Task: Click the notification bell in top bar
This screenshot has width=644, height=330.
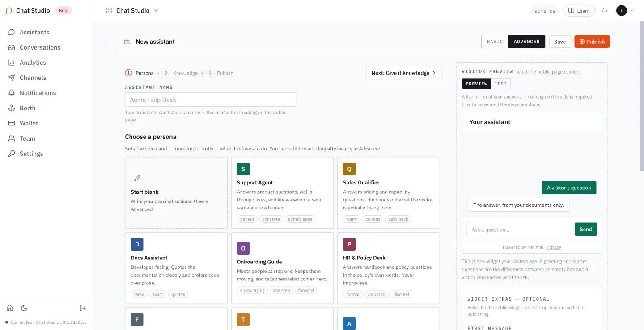Action: (605, 11)
